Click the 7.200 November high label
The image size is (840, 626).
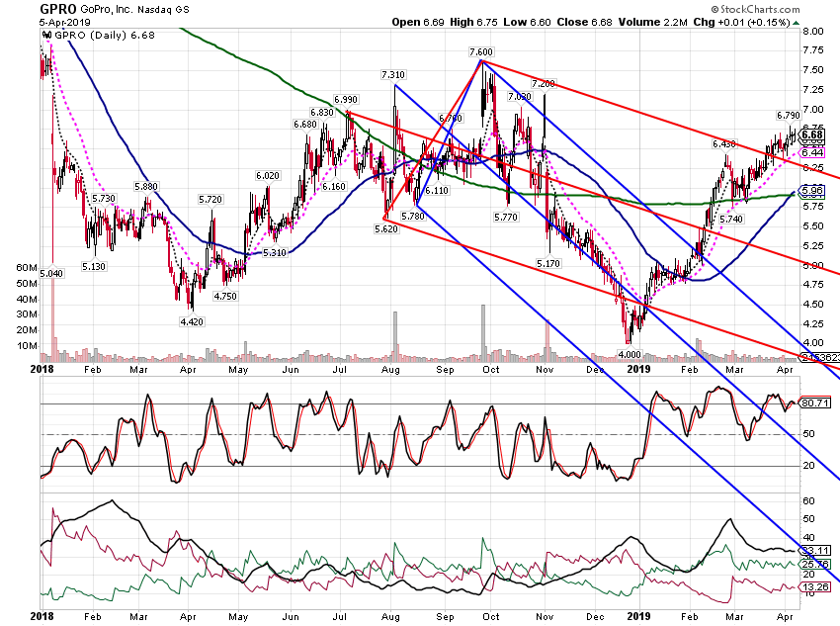(544, 84)
